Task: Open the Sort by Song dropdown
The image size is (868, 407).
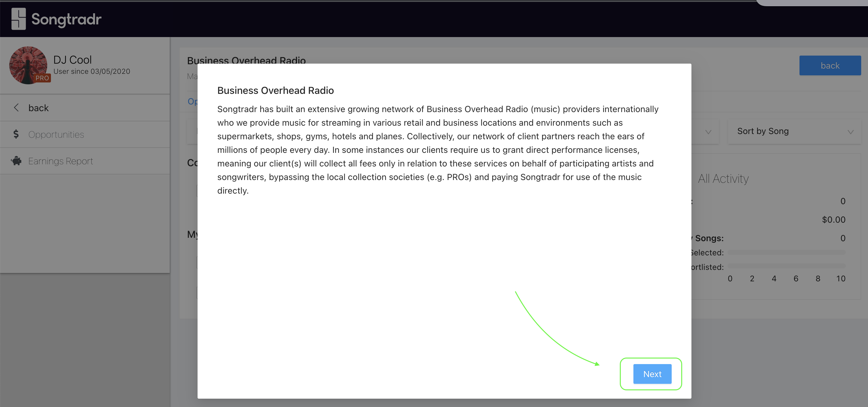Action: click(794, 131)
